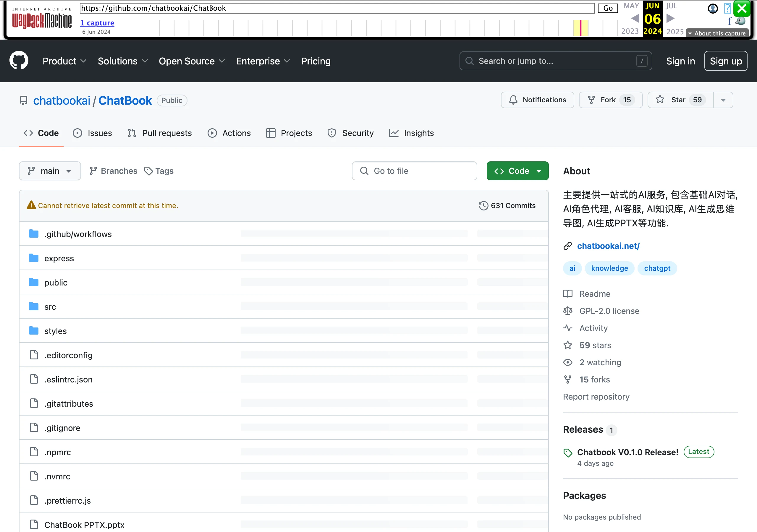
Task: Open the express folder
Action: click(59, 258)
